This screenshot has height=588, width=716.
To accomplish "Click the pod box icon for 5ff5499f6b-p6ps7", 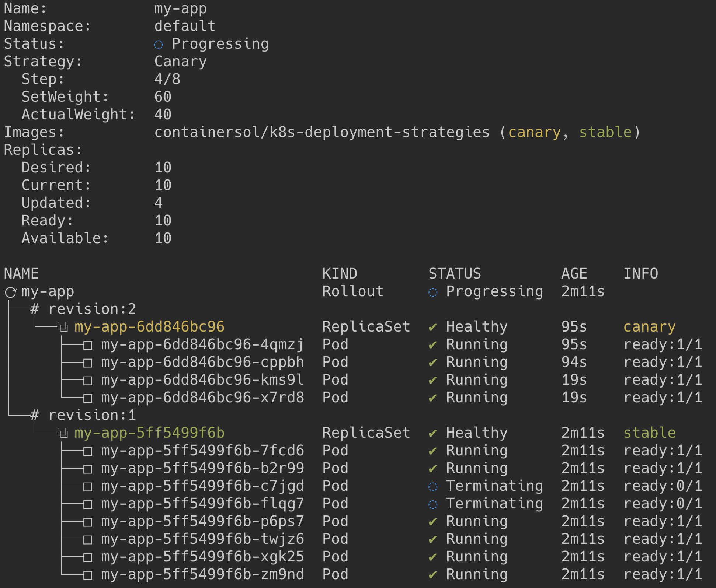I will pos(88,522).
